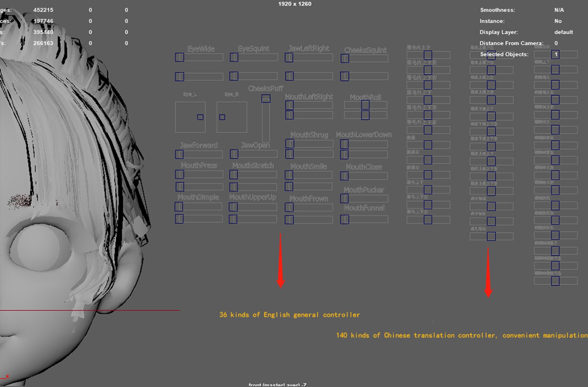Select upper EyeWide slider handle
The width and height of the screenshot is (588, 387).
point(179,57)
